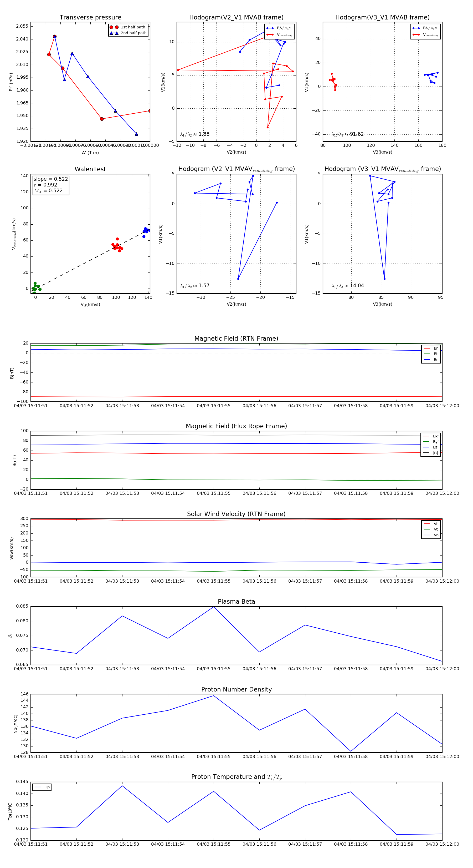This screenshot has width=473, height=868.
Task: Click 'Magnetic Field (Flux Rope Frame)' title
Action: tap(236, 426)
